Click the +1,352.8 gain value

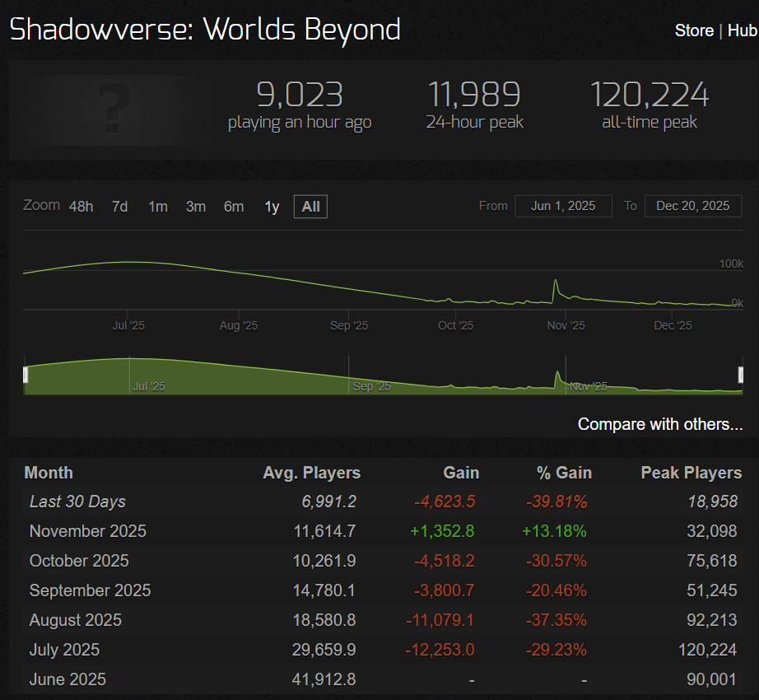(x=442, y=531)
